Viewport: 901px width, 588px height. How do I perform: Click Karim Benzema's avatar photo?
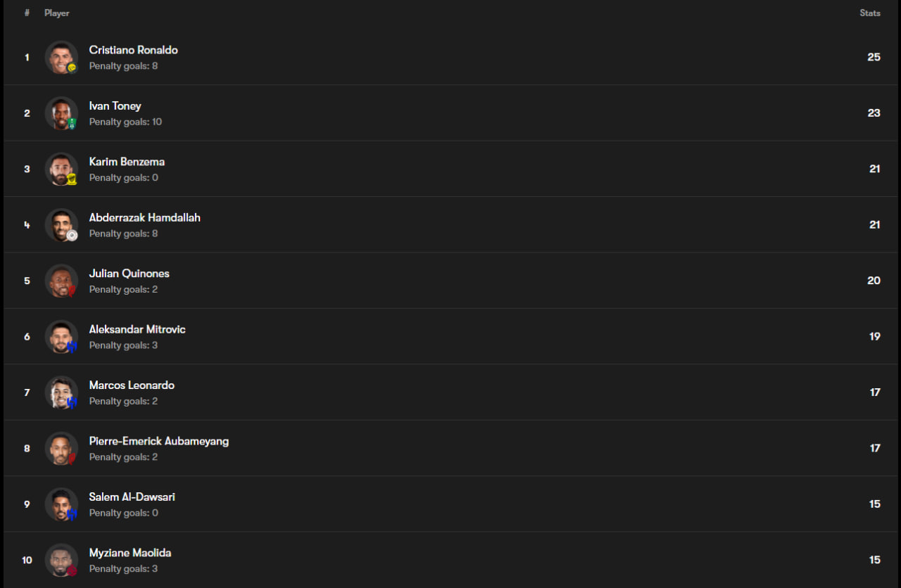[x=61, y=169]
